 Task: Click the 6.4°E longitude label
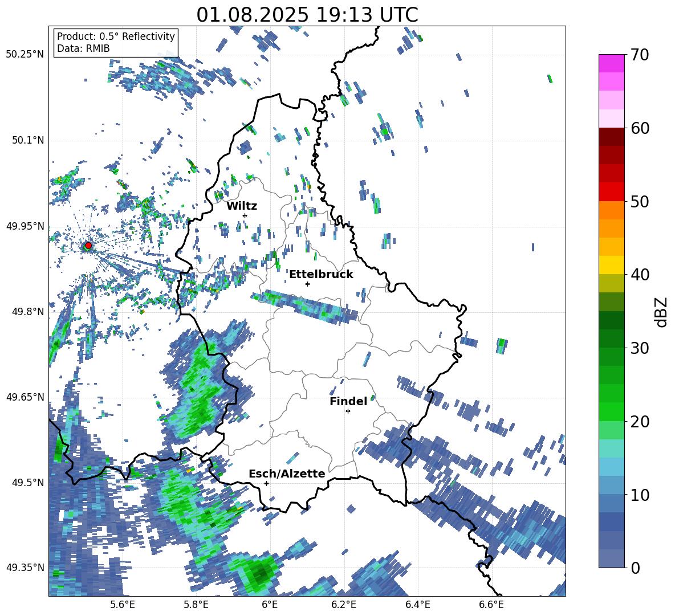point(417,605)
